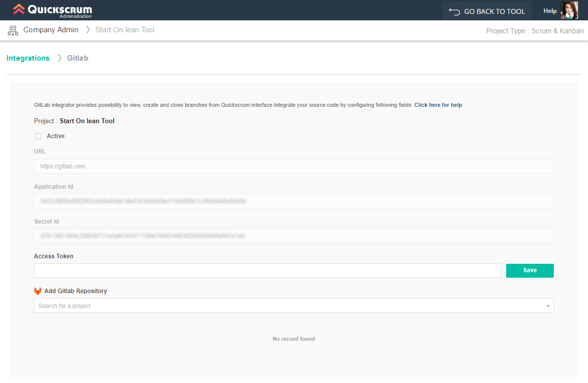This screenshot has height=383, width=588.
Task: Click the project name Start On lean Tool
Action: coord(87,121)
